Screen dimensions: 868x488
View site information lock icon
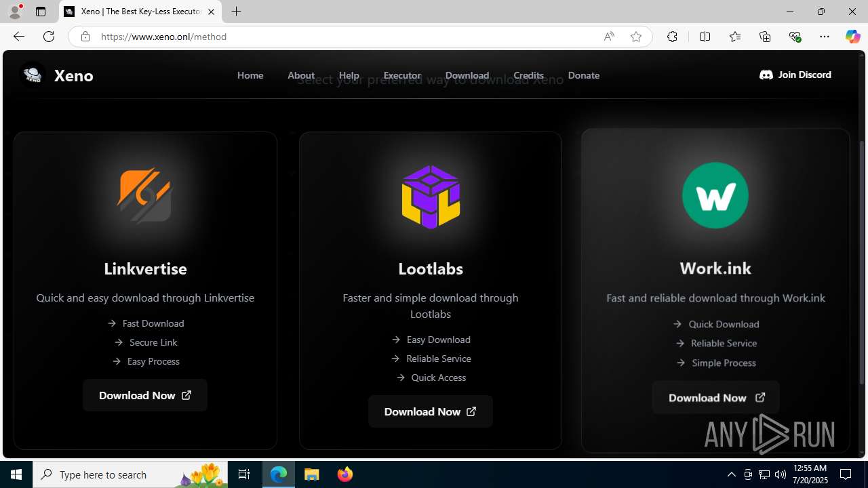coord(85,37)
